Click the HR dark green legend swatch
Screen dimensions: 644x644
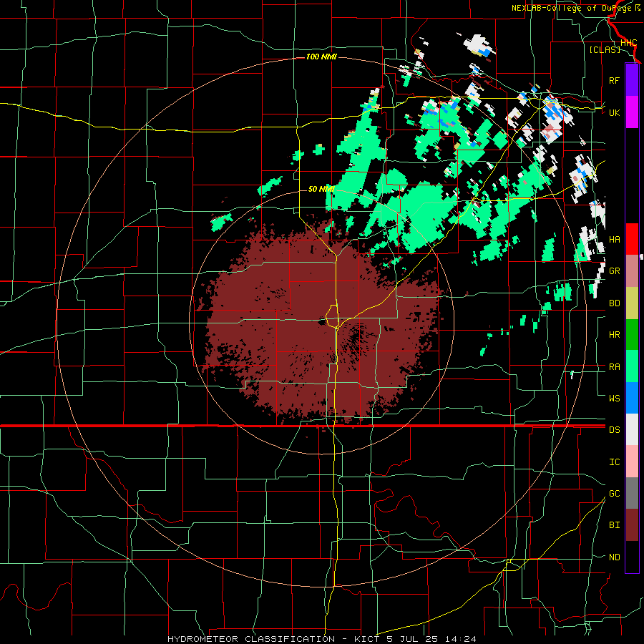[632, 334]
